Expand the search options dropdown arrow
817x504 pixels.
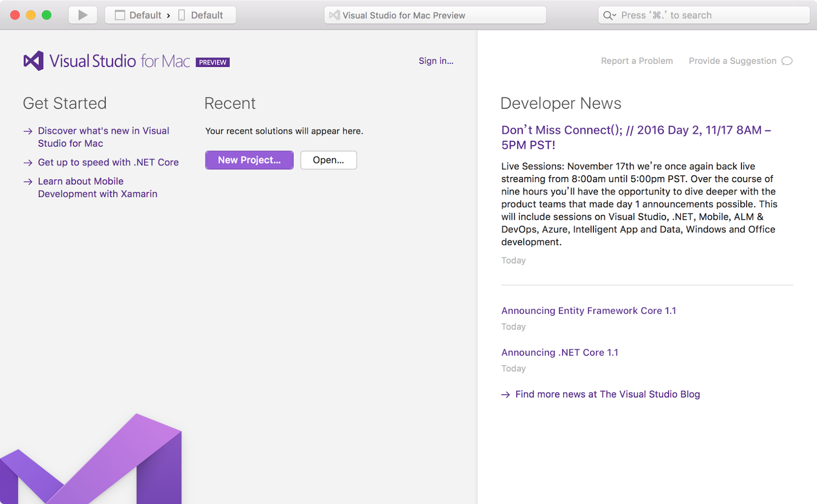coord(614,15)
